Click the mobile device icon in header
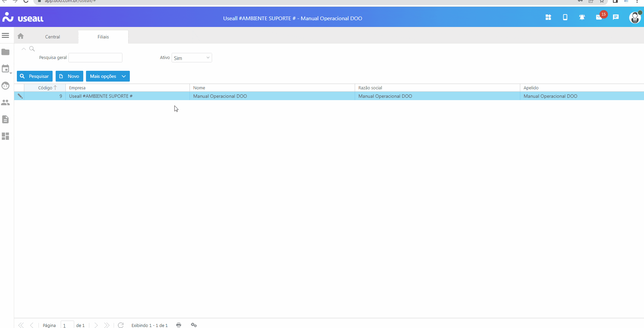 [565, 17]
